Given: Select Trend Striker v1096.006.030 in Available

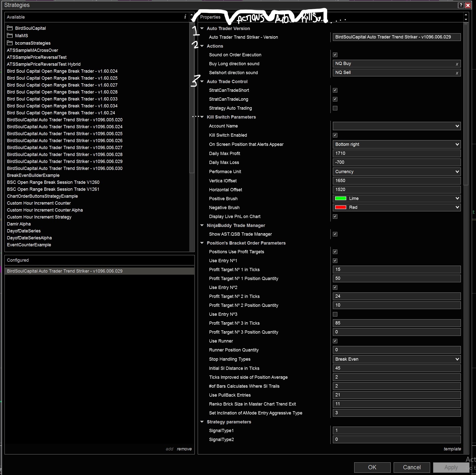Looking at the screenshot, I should pos(65,168).
